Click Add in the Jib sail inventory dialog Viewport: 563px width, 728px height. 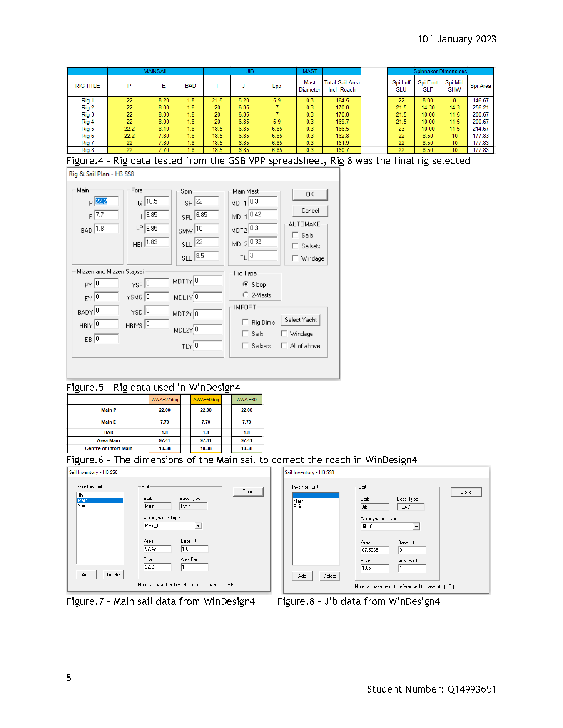click(x=302, y=576)
